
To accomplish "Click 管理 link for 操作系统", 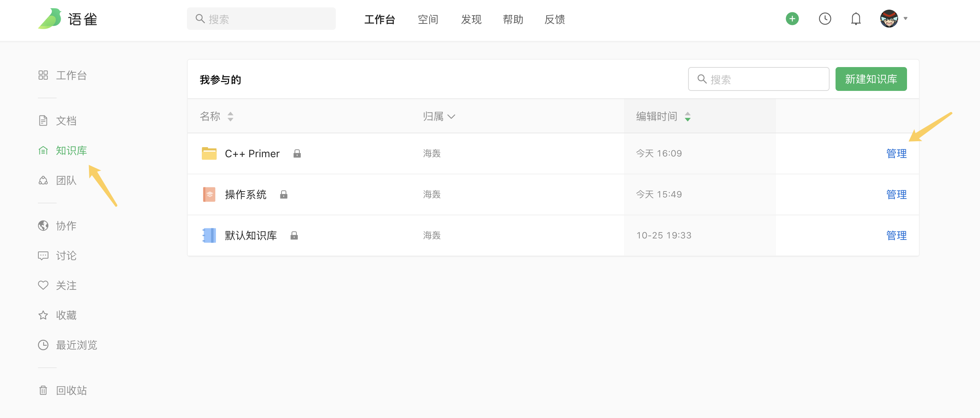I will (x=896, y=194).
